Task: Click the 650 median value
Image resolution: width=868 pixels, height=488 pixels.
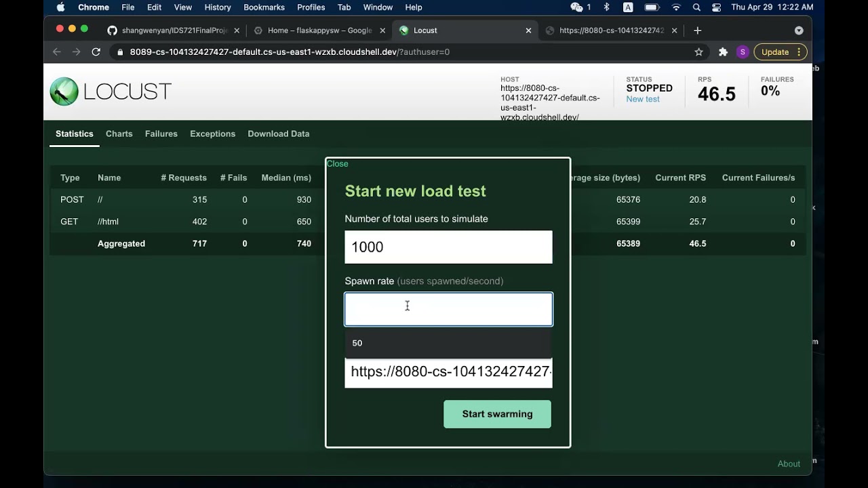Action: pyautogui.click(x=304, y=222)
